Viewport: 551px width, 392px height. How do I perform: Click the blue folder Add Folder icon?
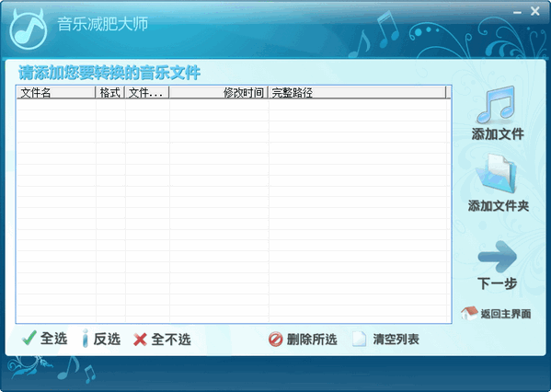(x=496, y=174)
